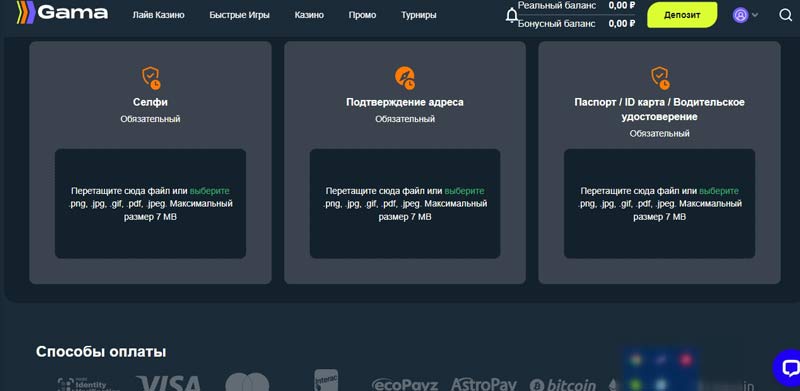800x391 pixels.
Task: Click the Способы оплаты heading
Action: pyautogui.click(x=101, y=352)
